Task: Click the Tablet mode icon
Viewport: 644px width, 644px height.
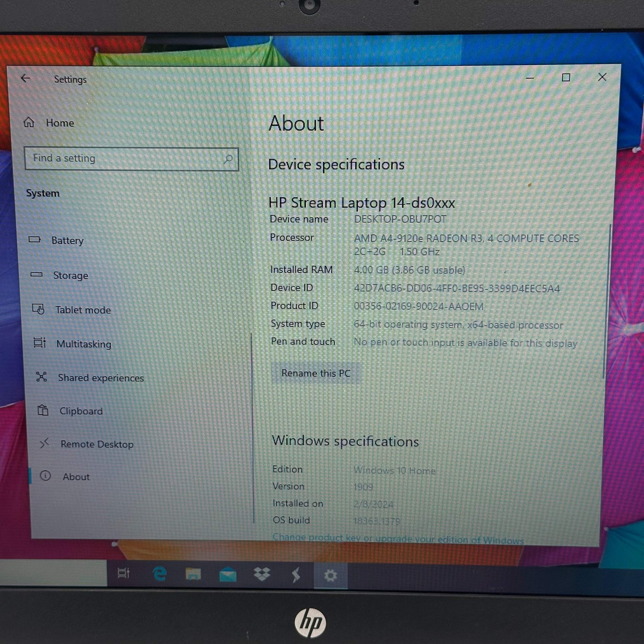Action: click(38, 309)
